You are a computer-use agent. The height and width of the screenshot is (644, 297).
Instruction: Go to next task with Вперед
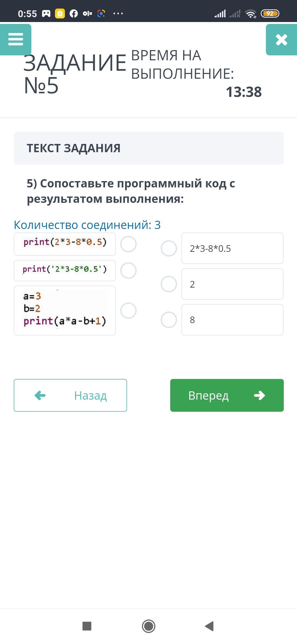click(227, 395)
